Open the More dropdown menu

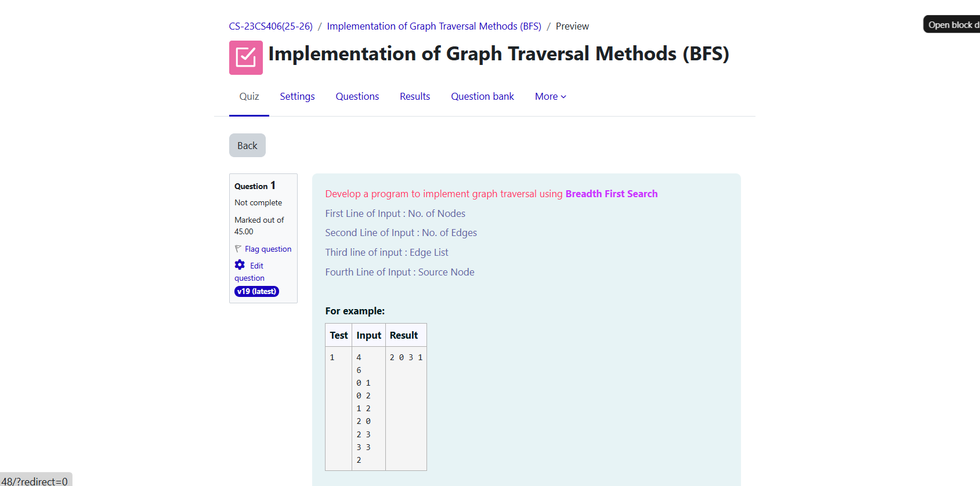pyautogui.click(x=550, y=97)
